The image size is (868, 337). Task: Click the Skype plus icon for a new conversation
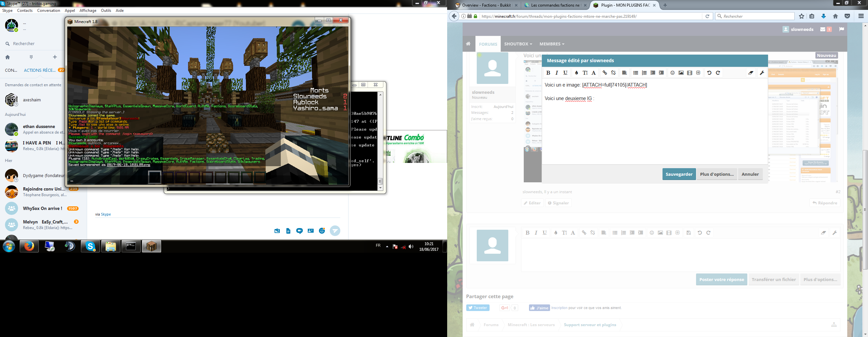[55, 57]
